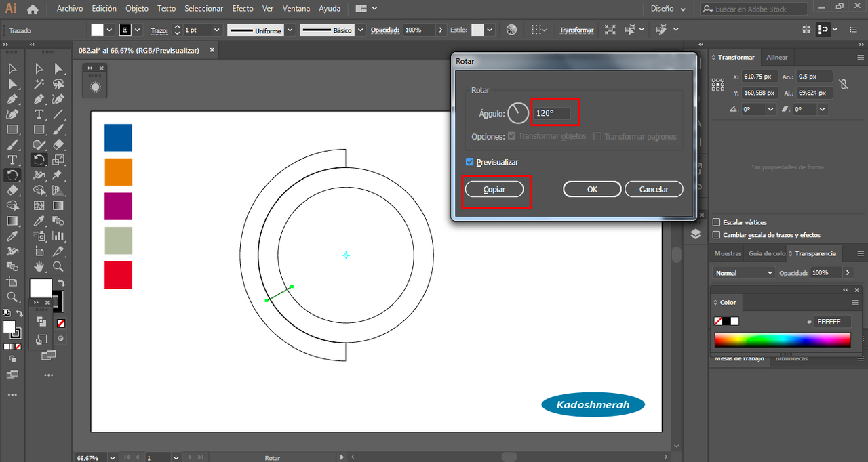Viewport: 868px width, 462px height.
Task: Click the Ángulo input field showing 120°
Action: pos(552,113)
